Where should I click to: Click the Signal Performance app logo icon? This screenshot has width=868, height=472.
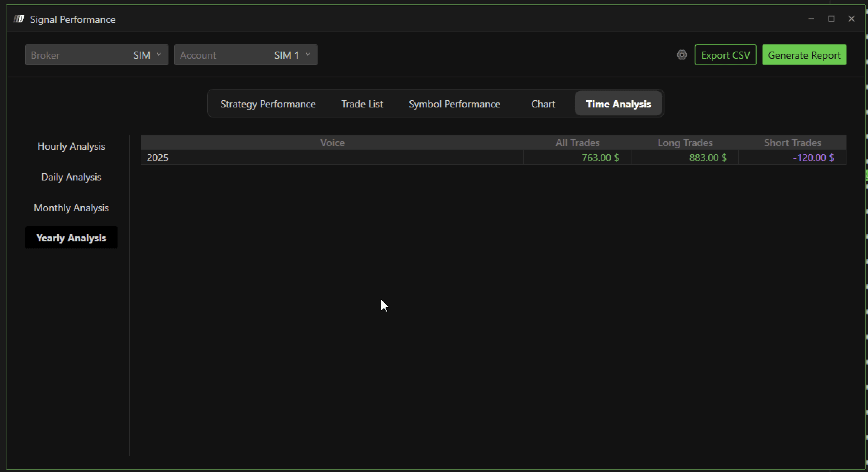19,19
